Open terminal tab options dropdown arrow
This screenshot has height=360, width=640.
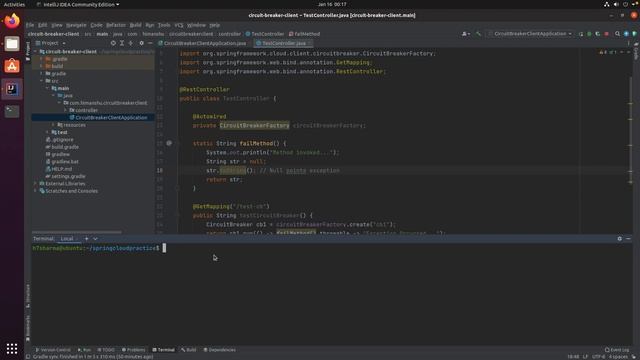point(96,239)
